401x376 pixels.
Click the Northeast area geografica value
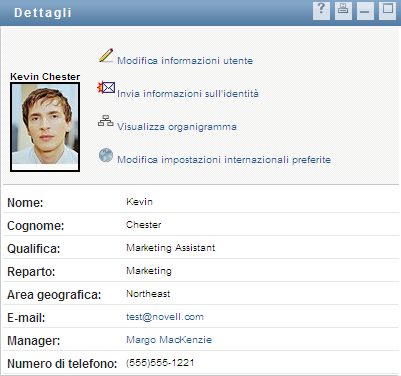coord(148,294)
